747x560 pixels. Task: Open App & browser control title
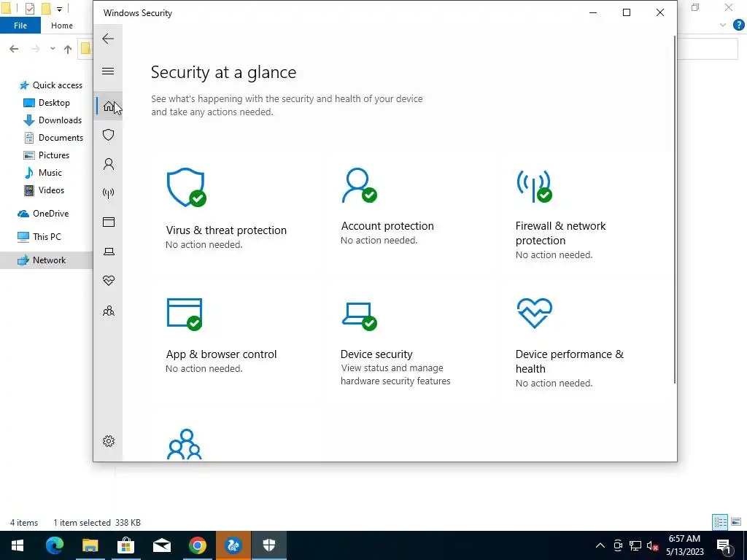click(221, 354)
